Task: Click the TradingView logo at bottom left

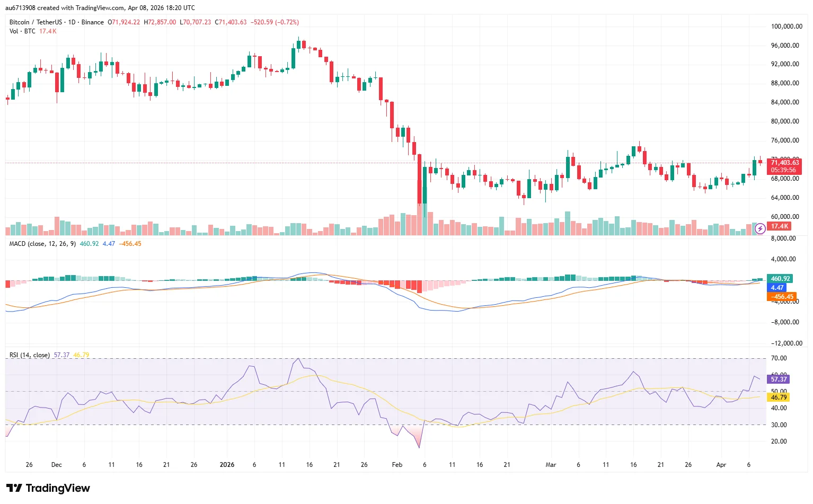Action: click(48, 488)
